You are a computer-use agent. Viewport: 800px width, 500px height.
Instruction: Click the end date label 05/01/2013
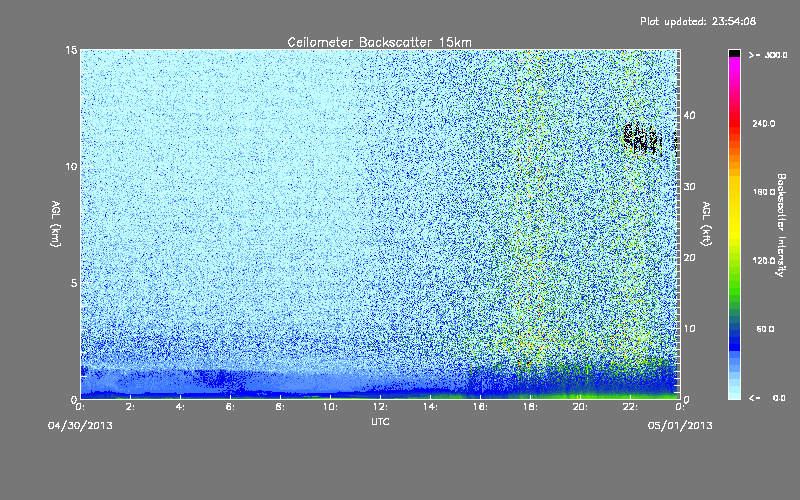point(680,426)
